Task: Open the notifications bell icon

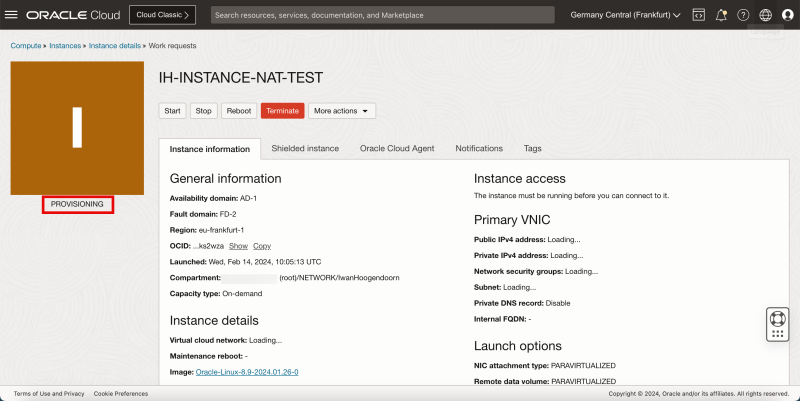Action: coord(721,15)
